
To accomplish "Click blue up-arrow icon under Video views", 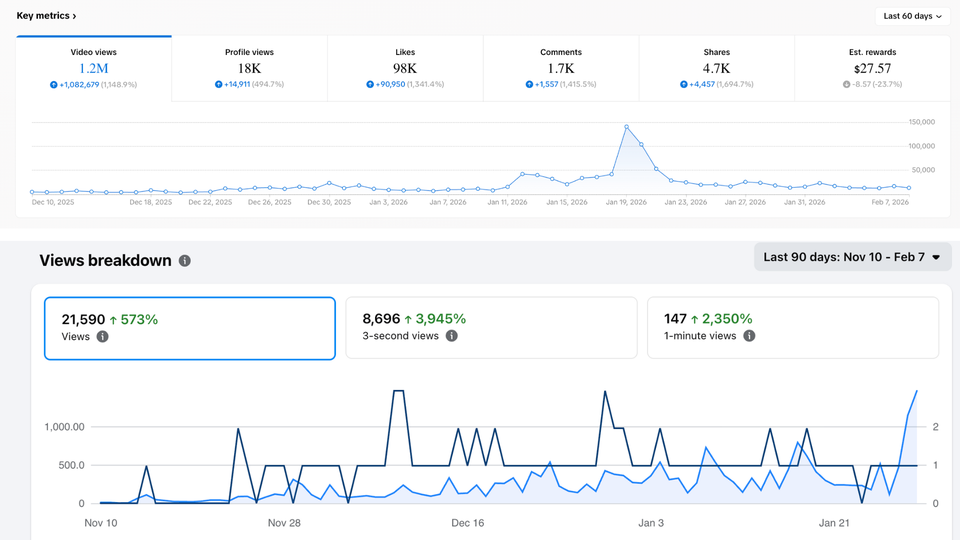I will click(54, 85).
